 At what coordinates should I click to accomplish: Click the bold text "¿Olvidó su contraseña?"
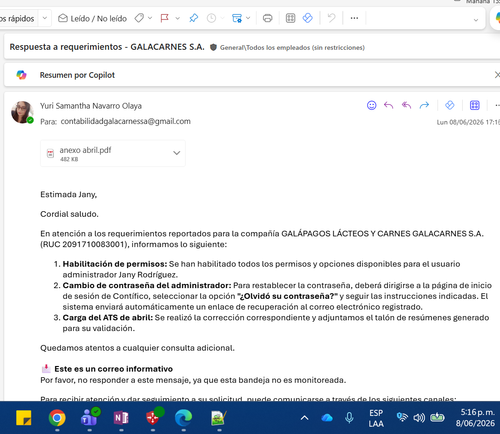click(287, 296)
